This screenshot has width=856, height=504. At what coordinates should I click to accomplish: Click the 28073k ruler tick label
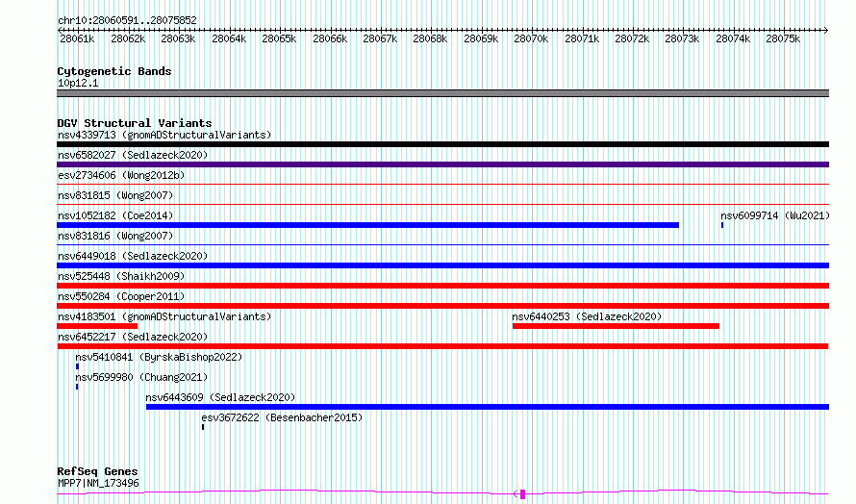tap(683, 38)
